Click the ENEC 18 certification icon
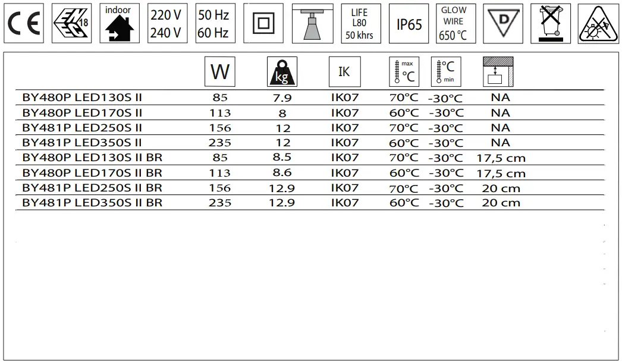 (x=71, y=23)
